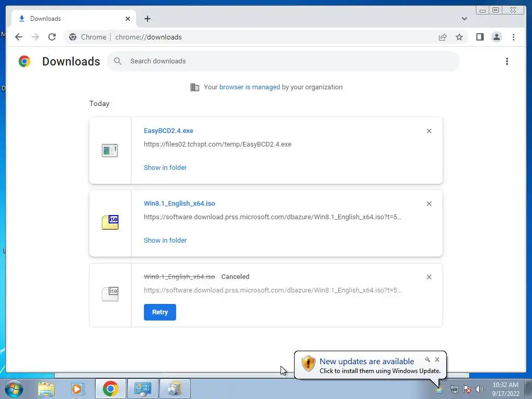This screenshot has height=399, width=532.
Task: Open notification options wrench icon
Action: click(x=427, y=360)
